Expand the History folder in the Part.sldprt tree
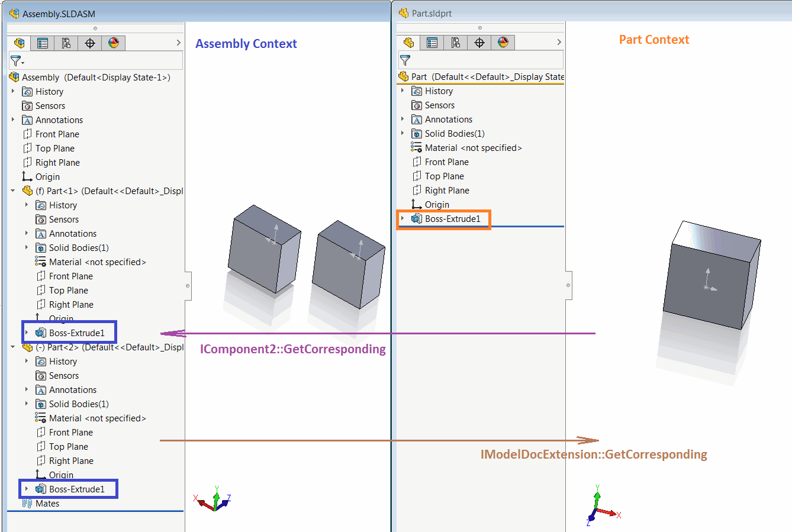 404,91
